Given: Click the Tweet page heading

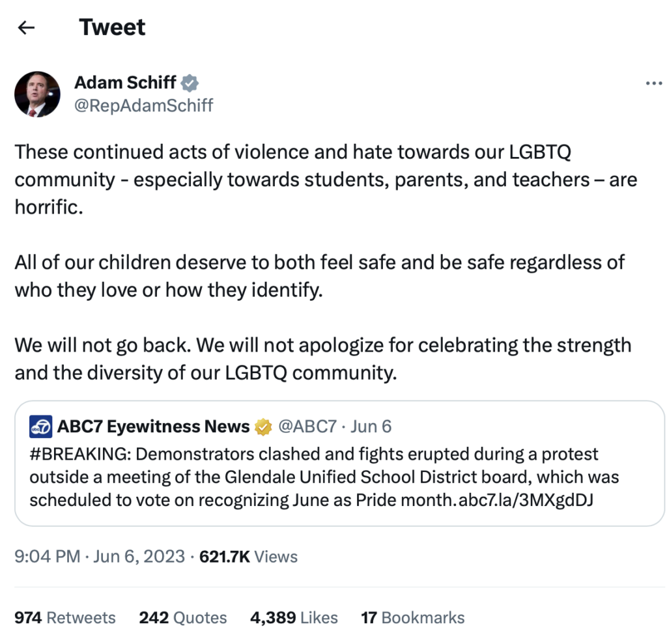Looking at the screenshot, I should pos(112,27).
